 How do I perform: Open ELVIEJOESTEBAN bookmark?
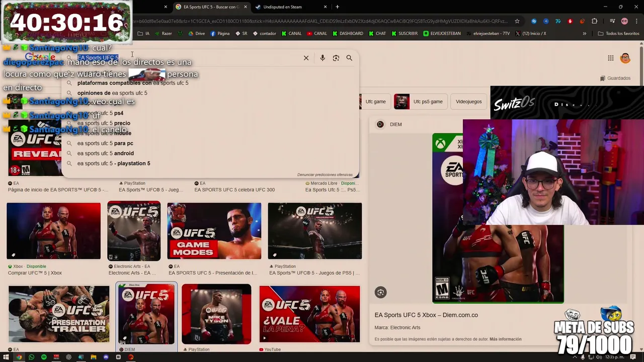442,34
